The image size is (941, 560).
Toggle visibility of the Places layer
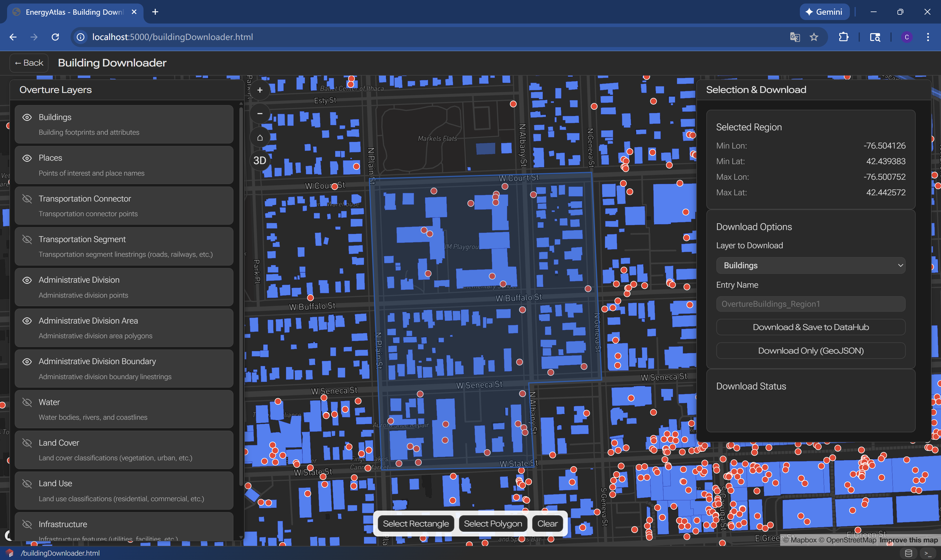tap(27, 158)
